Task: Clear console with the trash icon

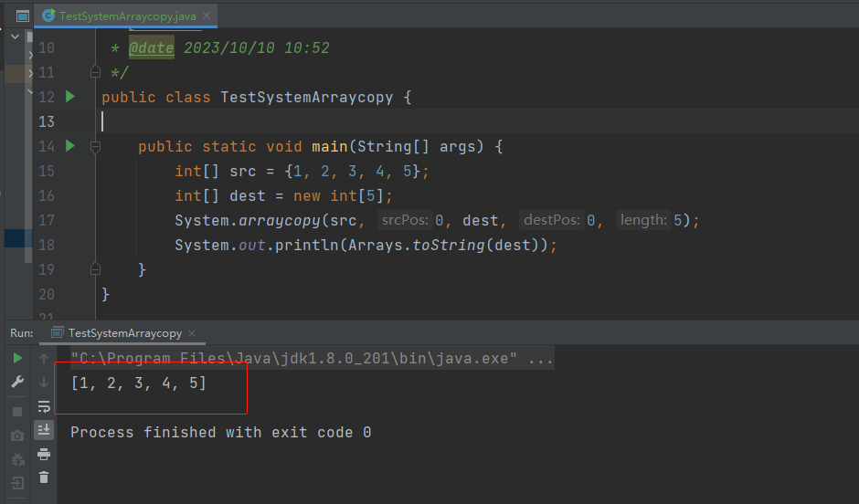Action: 44,478
